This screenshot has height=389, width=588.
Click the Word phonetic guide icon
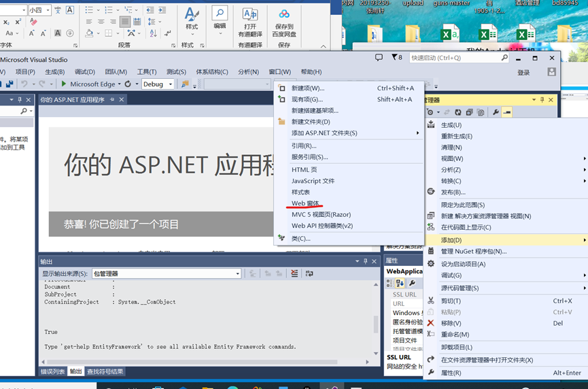click(58, 10)
